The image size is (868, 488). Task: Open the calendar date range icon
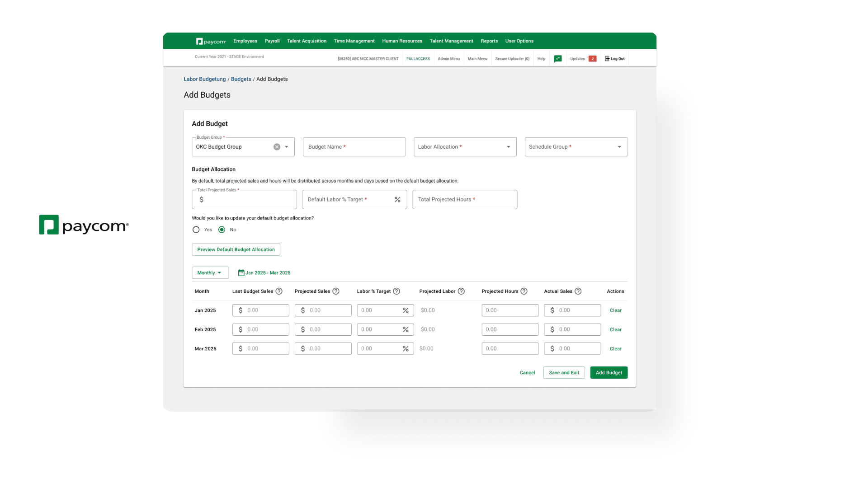241,273
